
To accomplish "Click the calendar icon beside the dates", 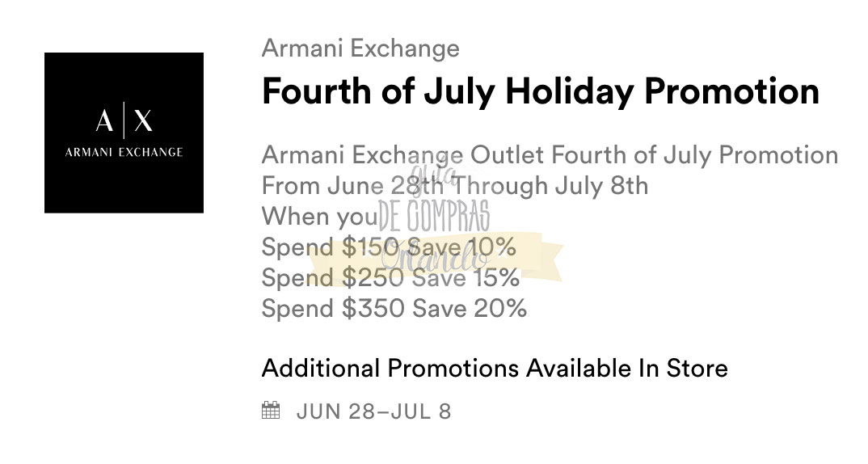I will (x=271, y=411).
